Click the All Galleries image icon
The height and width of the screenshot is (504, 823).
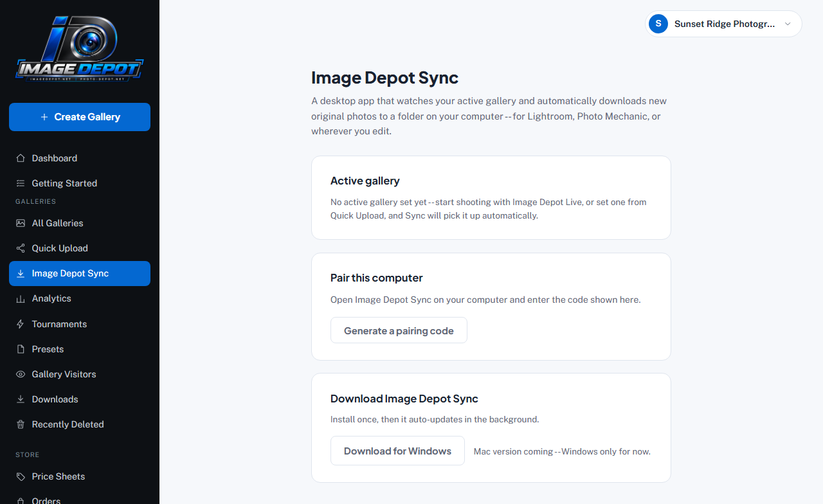tap(21, 223)
